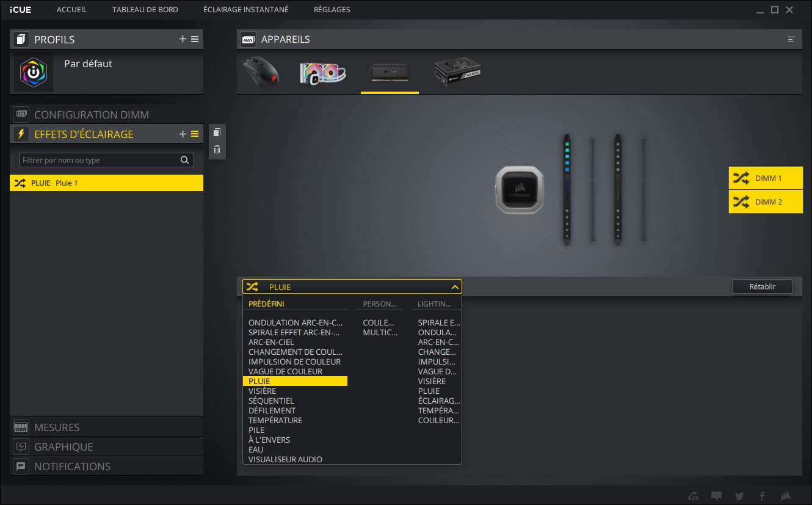Click the Par défaut profile name
This screenshot has width=812, height=505.
pyautogui.click(x=88, y=64)
